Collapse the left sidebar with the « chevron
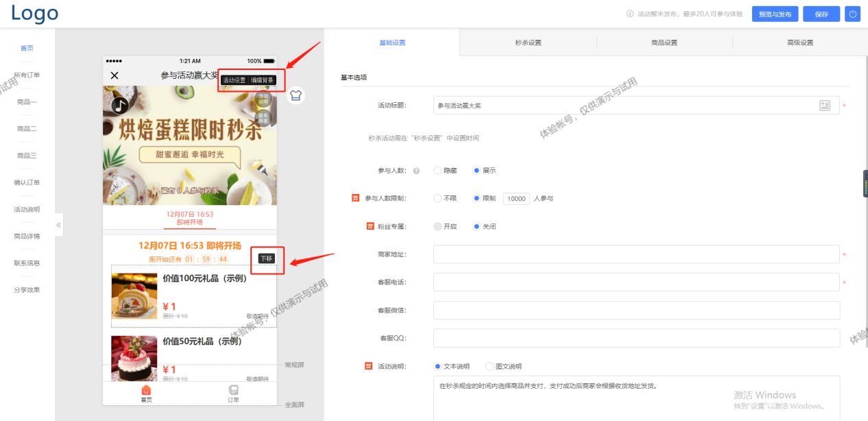Viewport: 868px width, 421px height. click(58, 224)
